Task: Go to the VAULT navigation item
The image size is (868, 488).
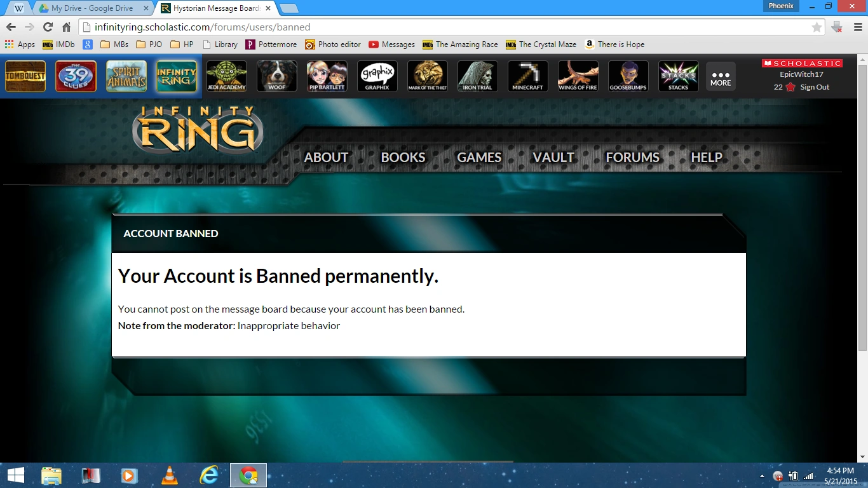Action: coord(553,158)
